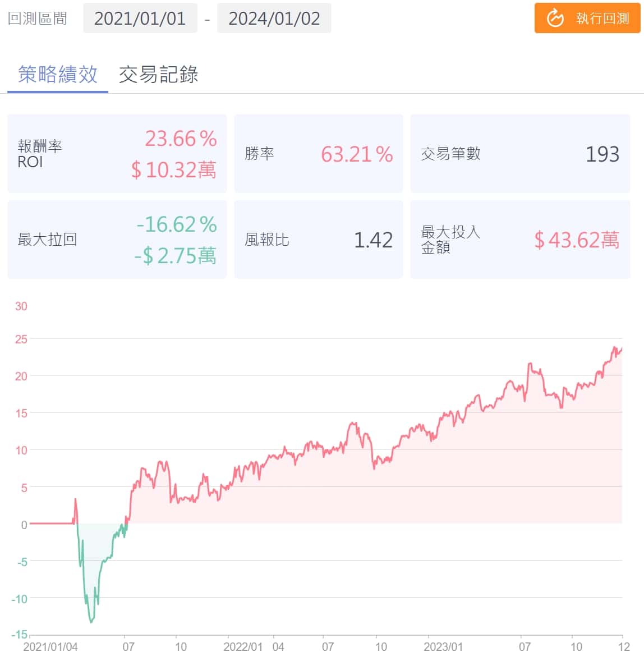Click the 最大投入金額 $43.62萬 card
The width and height of the screenshot is (644, 666).
pos(519,240)
